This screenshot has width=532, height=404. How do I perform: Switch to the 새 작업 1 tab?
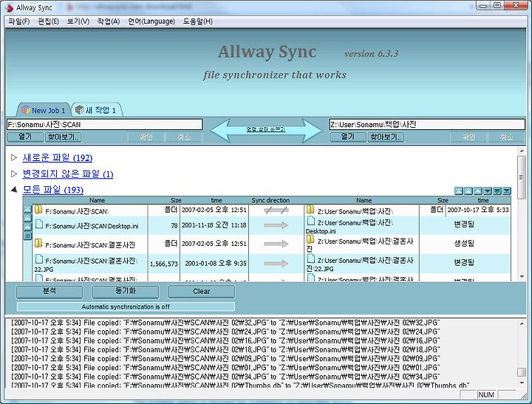point(97,110)
